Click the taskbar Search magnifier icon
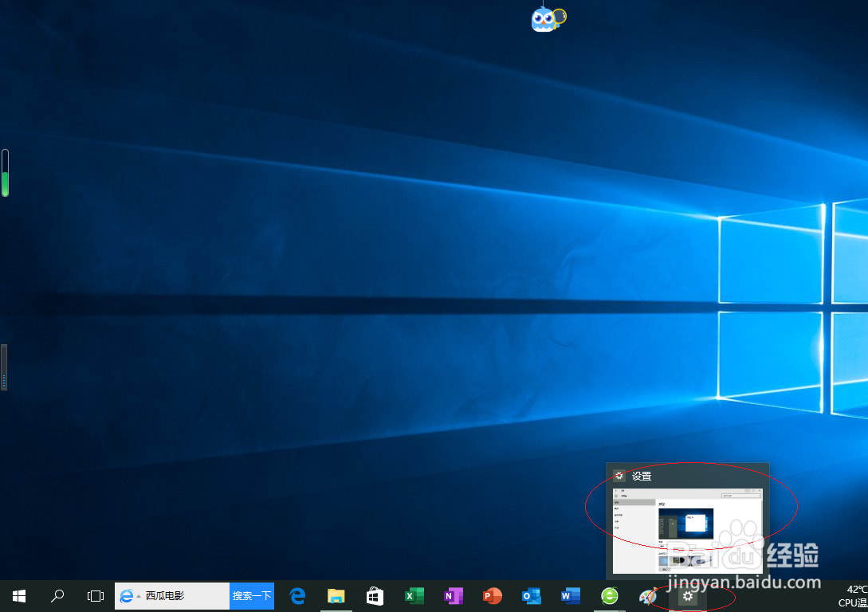868x612 pixels. pos(57,595)
